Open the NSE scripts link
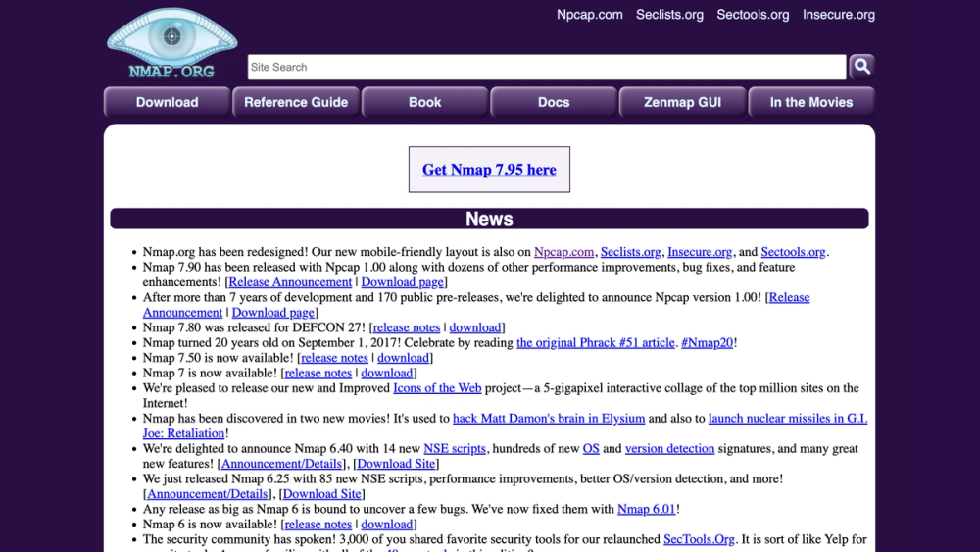Screen dimensions: 980x552 (x=455, y=449)
